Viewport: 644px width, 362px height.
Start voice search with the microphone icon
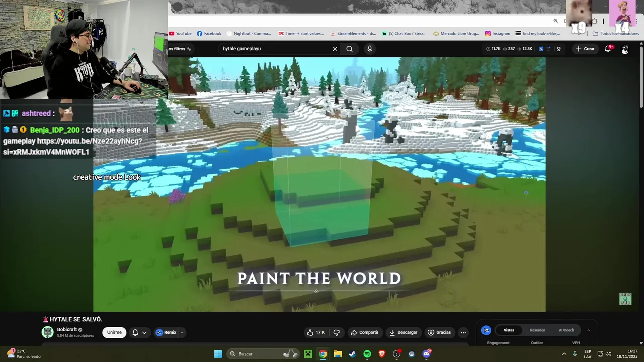pyautogui.click(x=370, y=49)
